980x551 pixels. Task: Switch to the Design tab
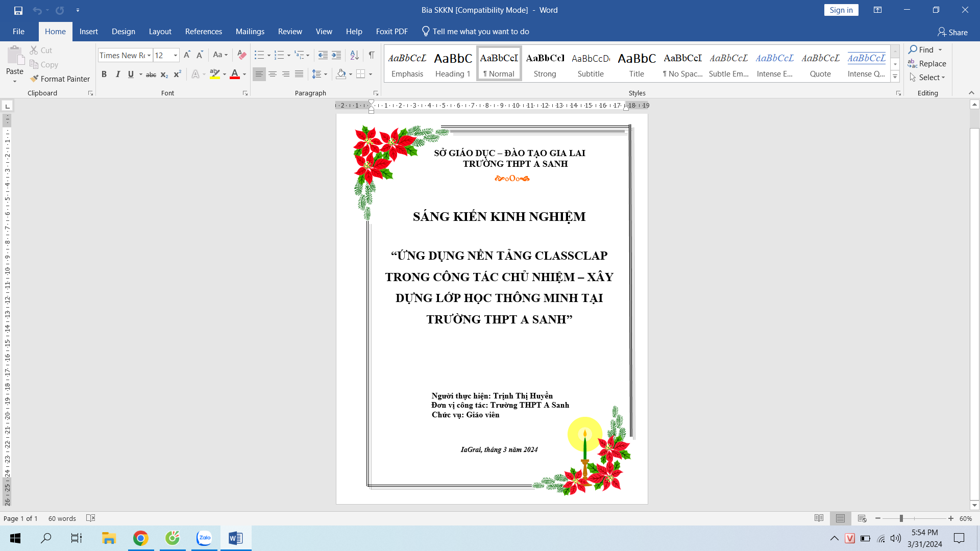[124, 32]
